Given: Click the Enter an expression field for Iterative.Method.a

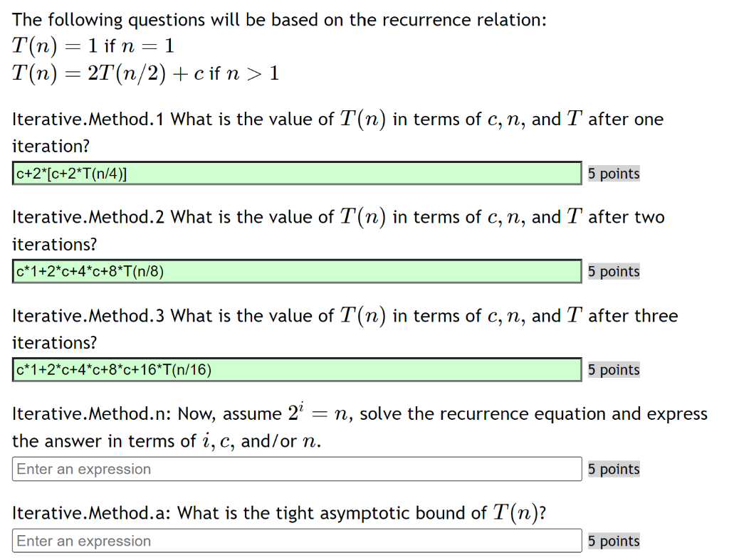Looking at the screenshot, I should 295,540.
